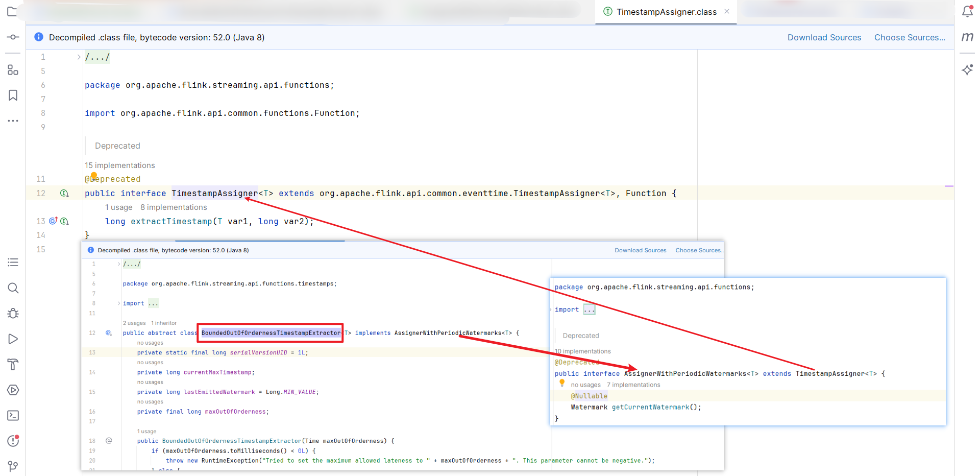Select the TimestampAssigner.class editor tab
Viewport: 980px width, 476px height.
666,12
